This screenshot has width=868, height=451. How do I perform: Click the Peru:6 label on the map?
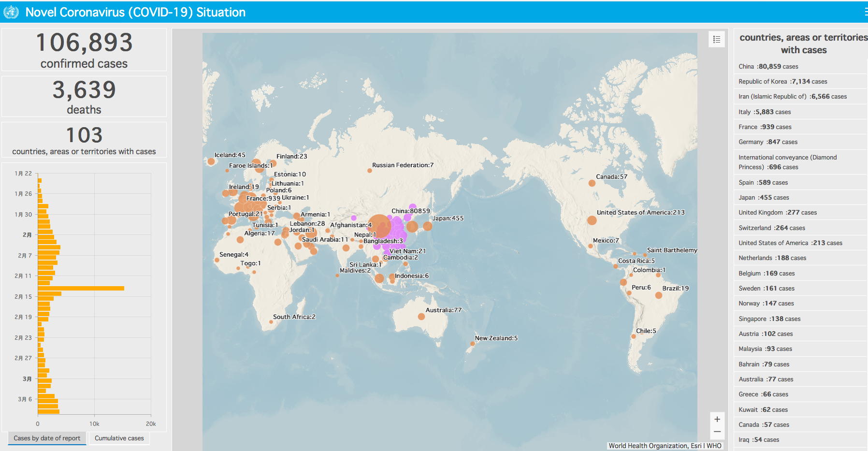point(641,288)
